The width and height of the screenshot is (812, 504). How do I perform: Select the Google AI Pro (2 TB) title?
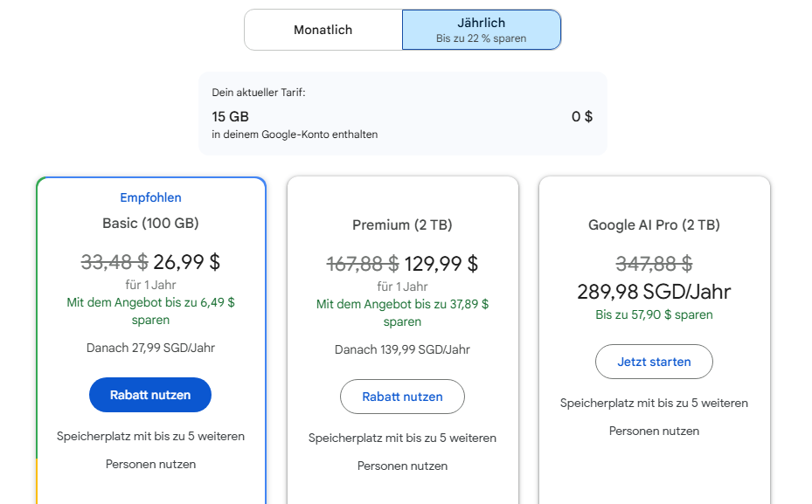(x=654, y=224)
